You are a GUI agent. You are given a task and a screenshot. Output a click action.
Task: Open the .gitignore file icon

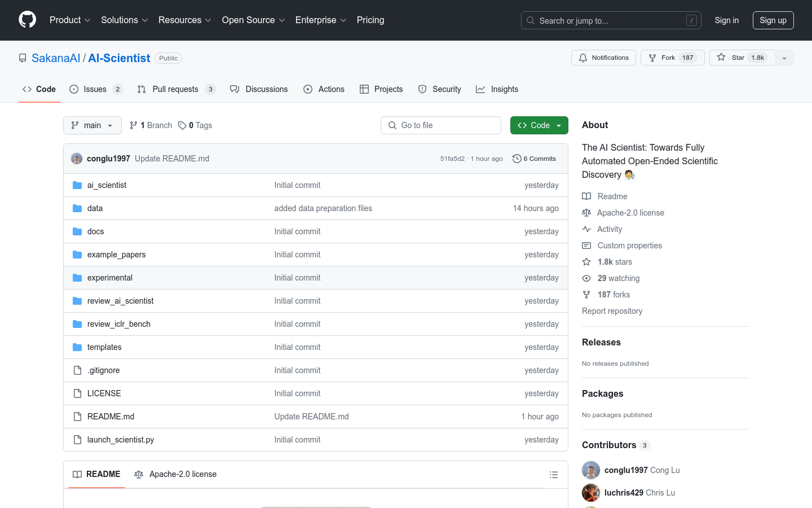click(77, 370)
